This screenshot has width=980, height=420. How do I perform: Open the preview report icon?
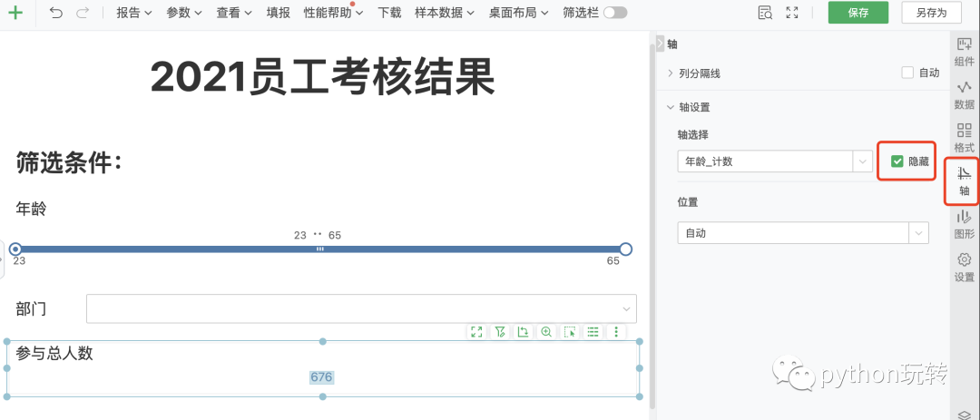click(765, 13)
